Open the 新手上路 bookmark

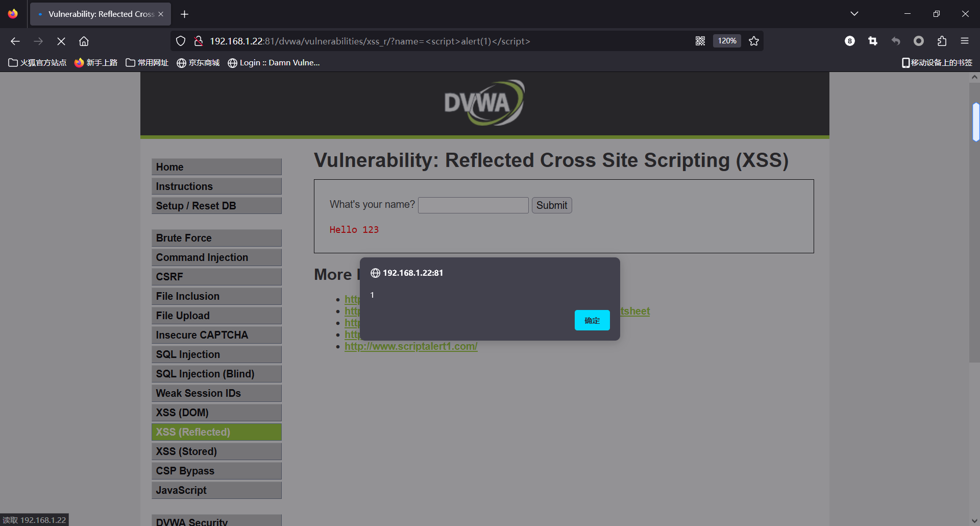pyautogui.click(x=96, y=63)
